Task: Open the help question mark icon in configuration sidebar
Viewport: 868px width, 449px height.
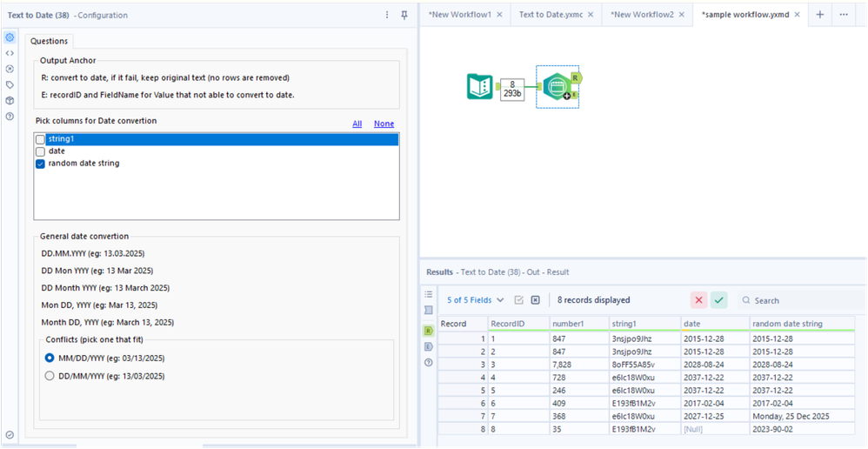Action: click(10, 117)
